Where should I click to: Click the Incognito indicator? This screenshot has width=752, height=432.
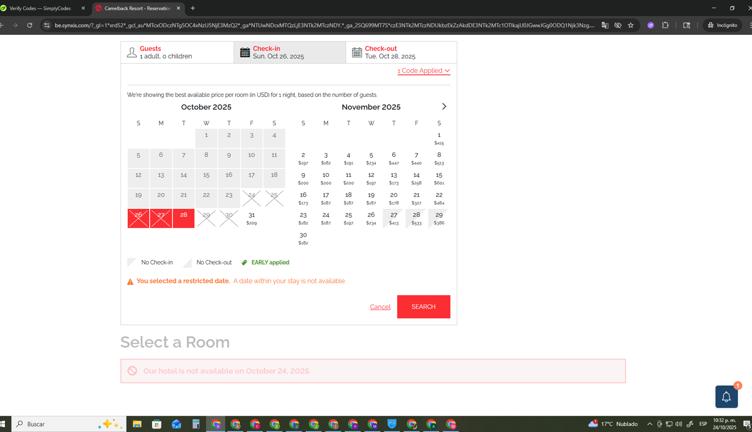click(x=722, y=25)
